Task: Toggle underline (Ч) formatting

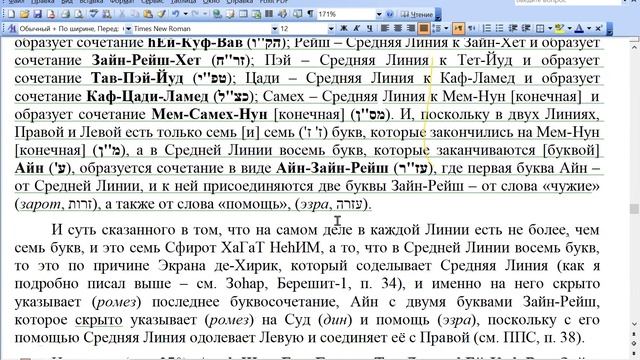Action: (x=369, y=28)
